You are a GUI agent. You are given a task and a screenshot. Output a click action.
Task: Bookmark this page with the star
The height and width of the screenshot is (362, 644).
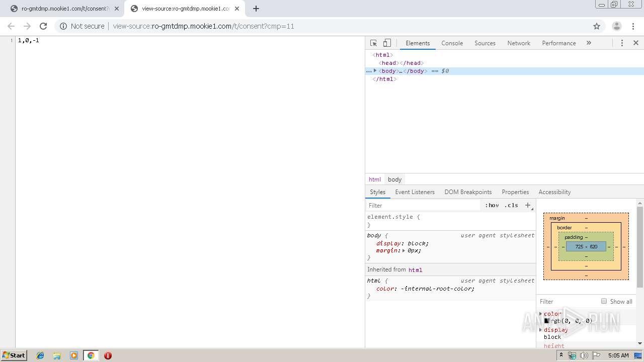(x=597, y=26)
